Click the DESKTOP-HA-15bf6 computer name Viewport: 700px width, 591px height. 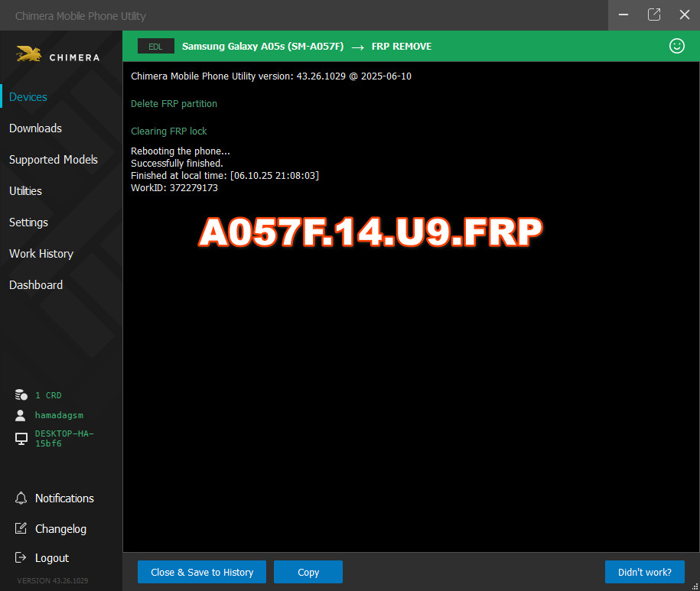point(64,438)
